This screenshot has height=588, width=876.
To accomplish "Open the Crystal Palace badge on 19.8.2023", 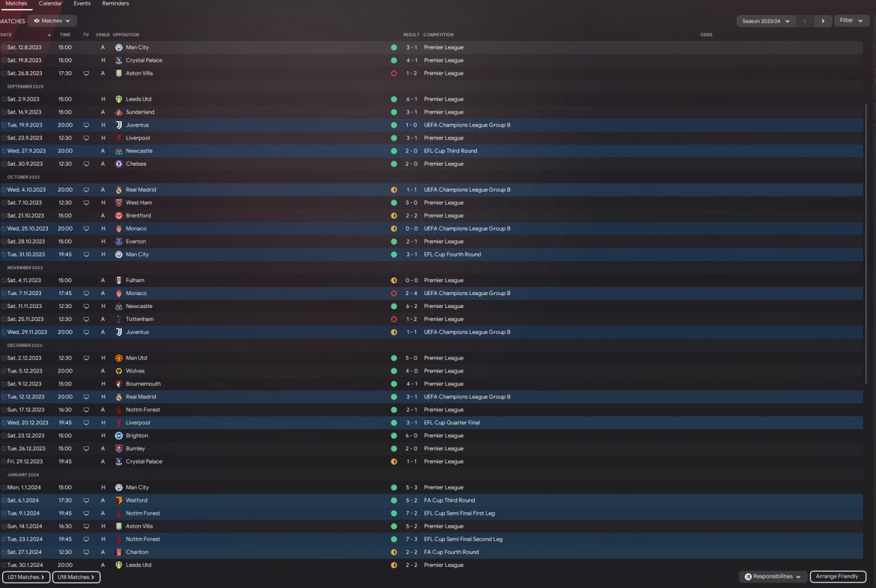I will click(x=118, y=60).
